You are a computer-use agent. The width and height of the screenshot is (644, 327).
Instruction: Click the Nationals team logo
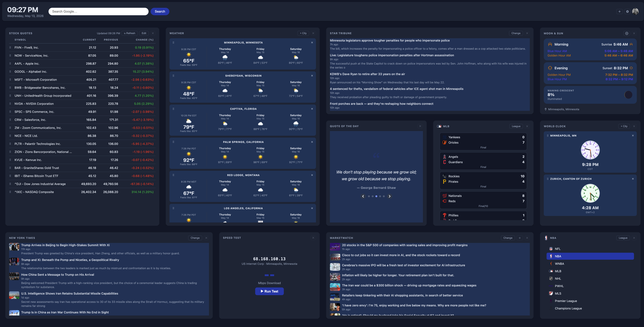point(444,196)
